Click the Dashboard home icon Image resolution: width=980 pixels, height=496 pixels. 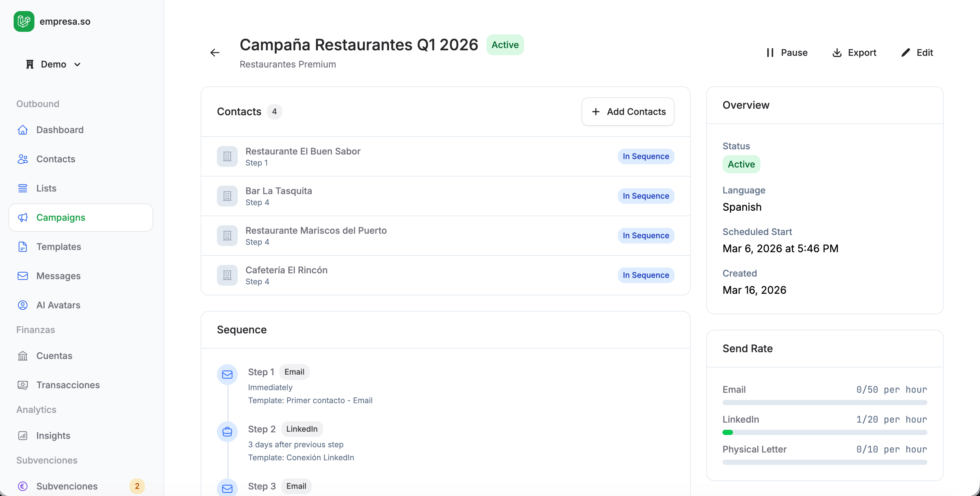pos(23,130)
